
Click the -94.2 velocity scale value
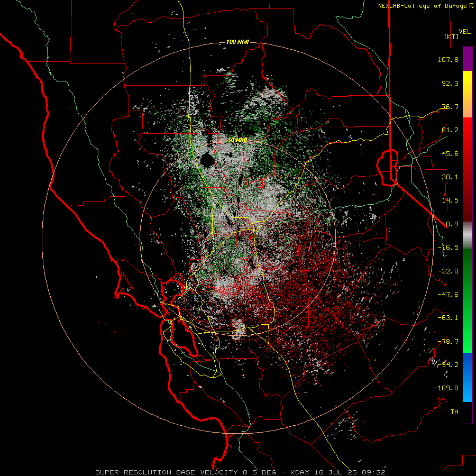point(448,365)
